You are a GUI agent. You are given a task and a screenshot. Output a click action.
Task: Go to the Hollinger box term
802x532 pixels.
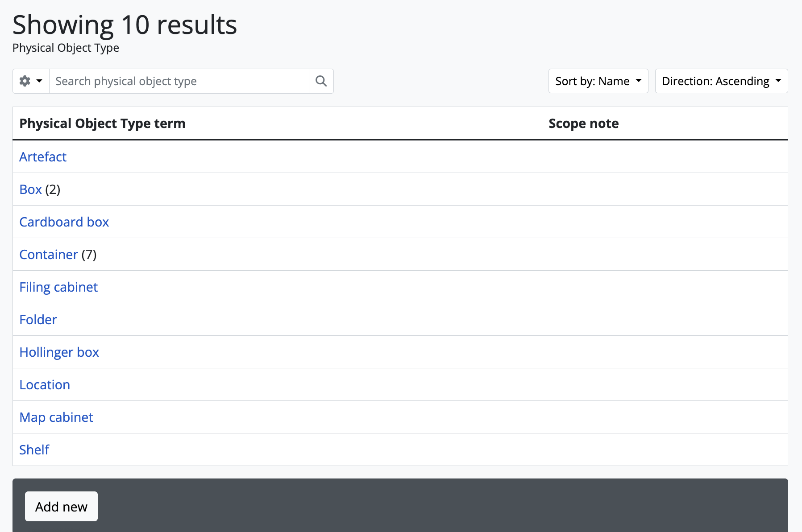(59, 352)
